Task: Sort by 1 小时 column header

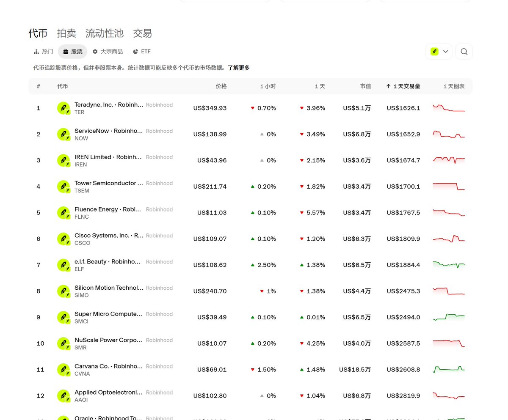Action: pyautogui.click(x=268, y=86)
